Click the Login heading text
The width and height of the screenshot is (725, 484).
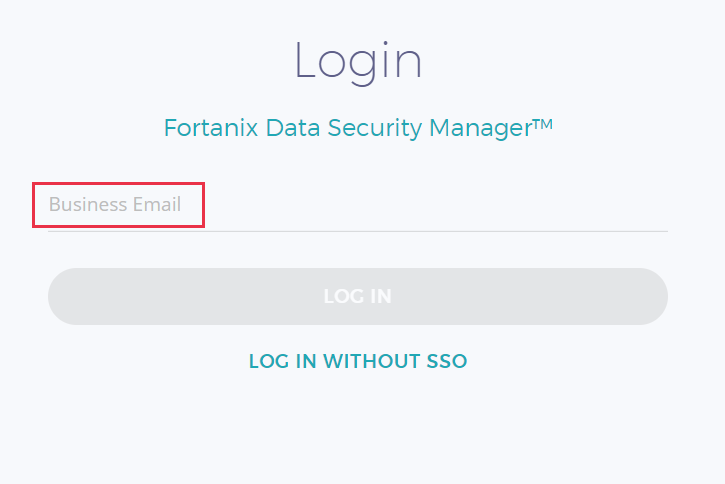[358, 61]
